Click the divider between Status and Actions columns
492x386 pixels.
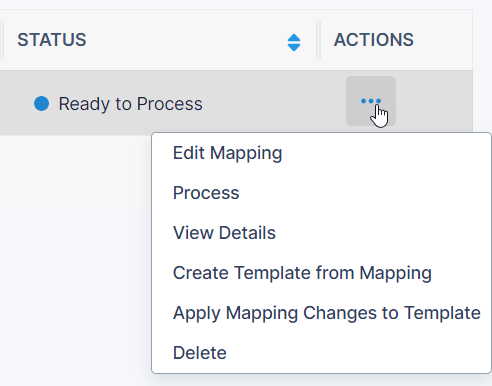pos(318,40)
